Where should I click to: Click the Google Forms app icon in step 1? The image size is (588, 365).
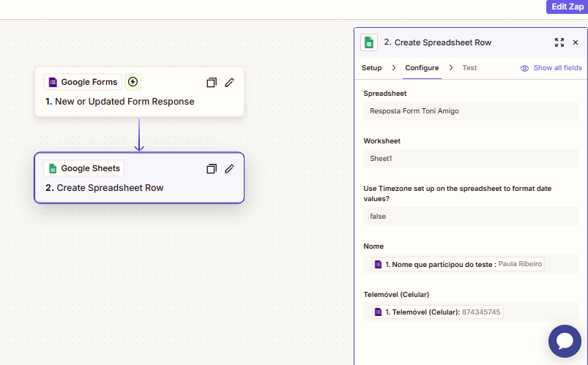[x=53, y=82]
